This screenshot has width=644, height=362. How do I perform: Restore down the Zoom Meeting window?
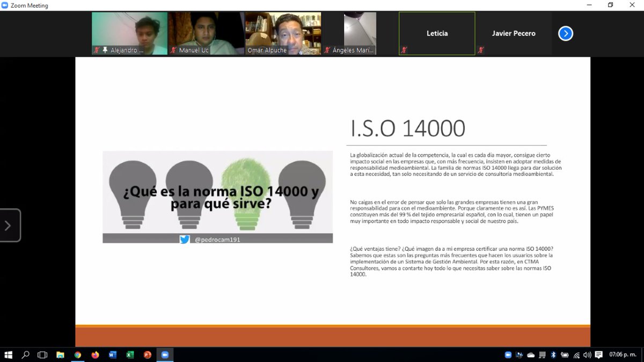[x=610, y=5]
